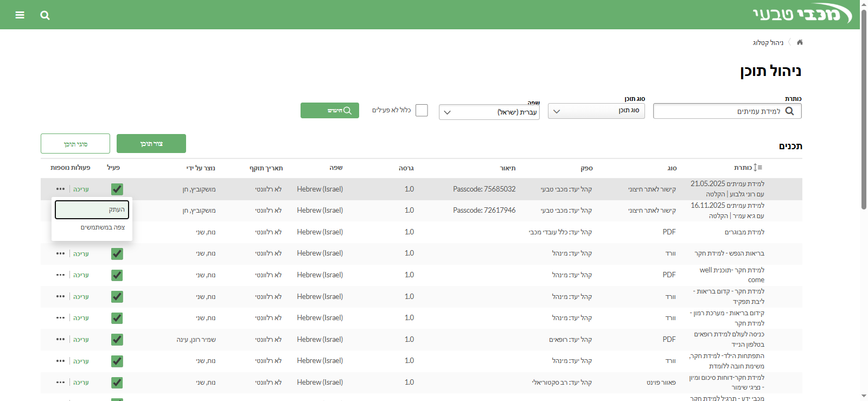The image size is (868, 401).
Task: Toggle the active checkbox for row דוחות סיכום ומיון
Action: pyautogui.click(x=117, y=383)
